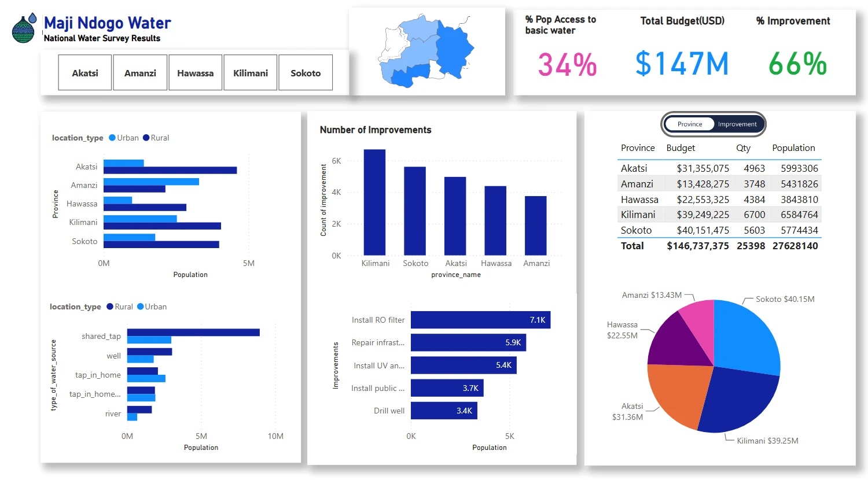Click the river label in water source chart

113,413
